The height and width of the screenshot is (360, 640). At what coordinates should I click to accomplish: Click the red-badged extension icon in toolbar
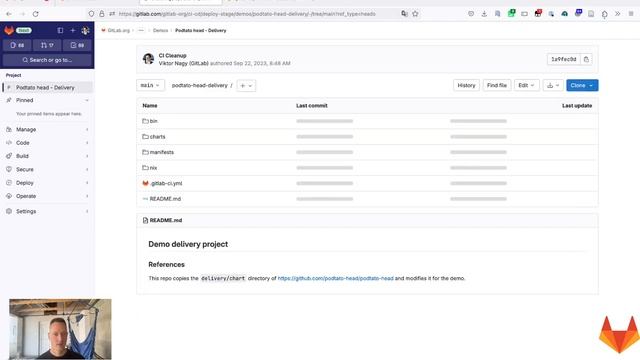pos(538,13)
